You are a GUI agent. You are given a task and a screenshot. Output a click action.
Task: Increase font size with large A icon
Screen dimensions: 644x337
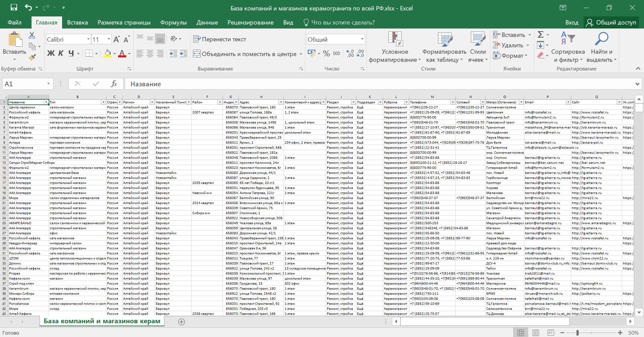pyautogui.click(x=116, y=39)
